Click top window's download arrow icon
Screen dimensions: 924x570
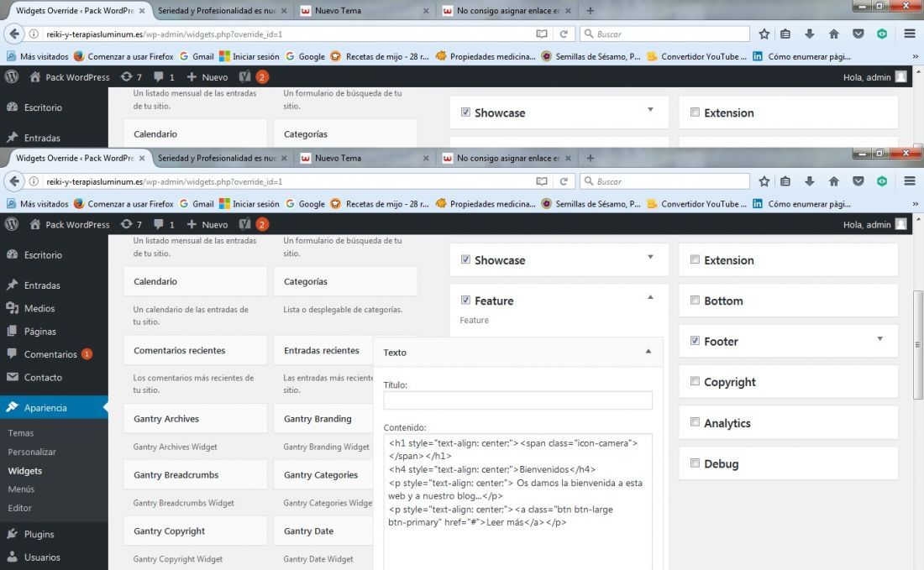pos(810,34)
